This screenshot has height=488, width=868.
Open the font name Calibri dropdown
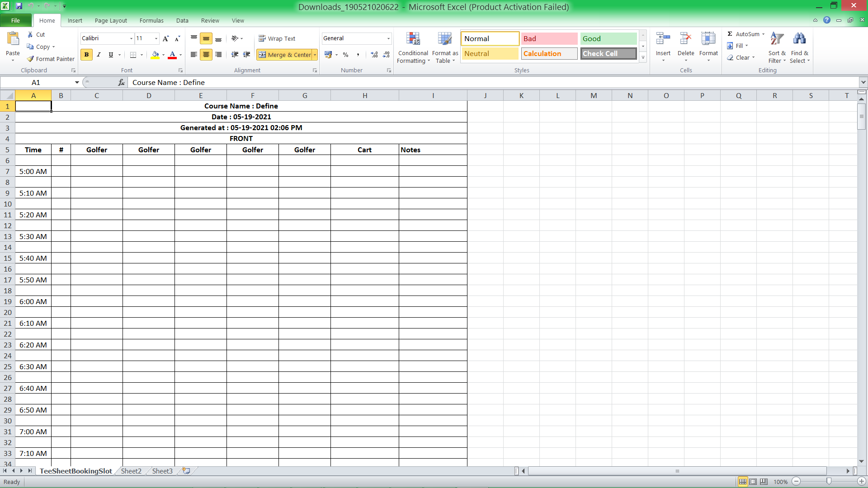click(x=131, y=39)
